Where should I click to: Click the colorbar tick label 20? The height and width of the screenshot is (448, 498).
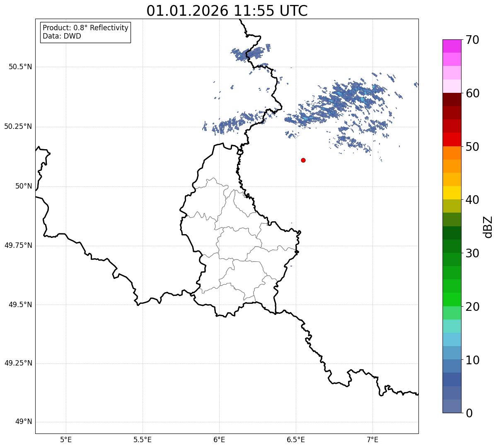[472, 307]
